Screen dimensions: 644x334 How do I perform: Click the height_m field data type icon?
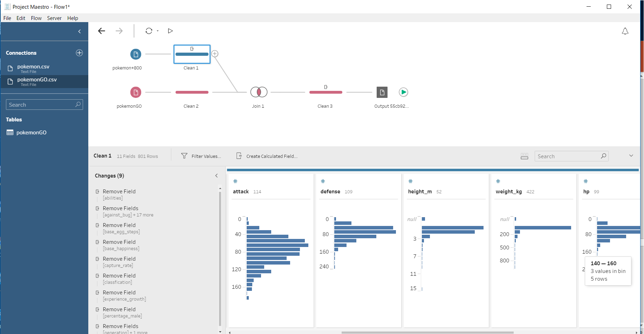(x=411, y=181)
